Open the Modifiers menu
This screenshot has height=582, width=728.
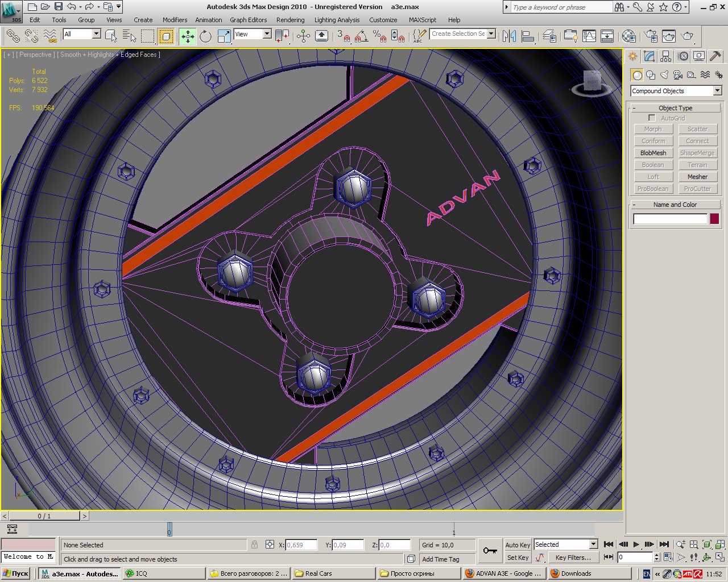[175, 20]
